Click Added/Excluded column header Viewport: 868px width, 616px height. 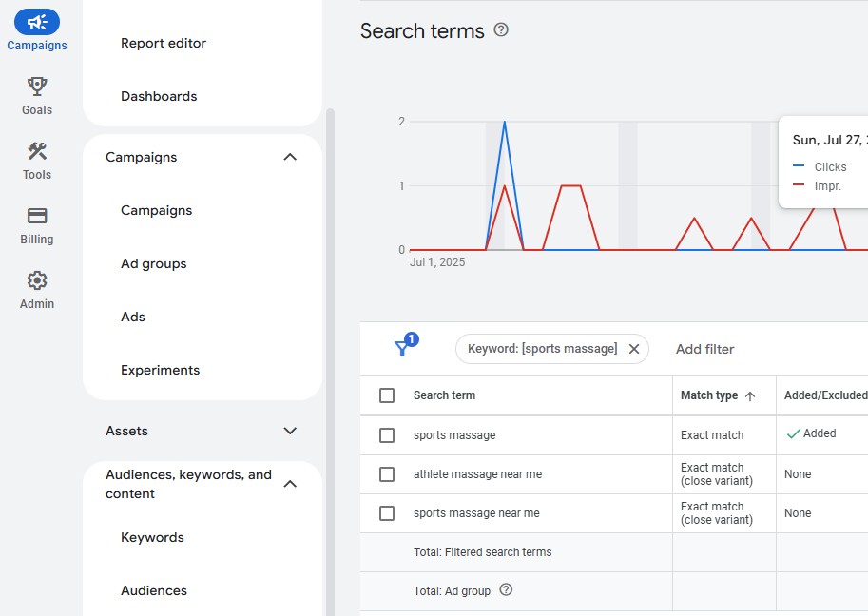(x=825, y=395)
